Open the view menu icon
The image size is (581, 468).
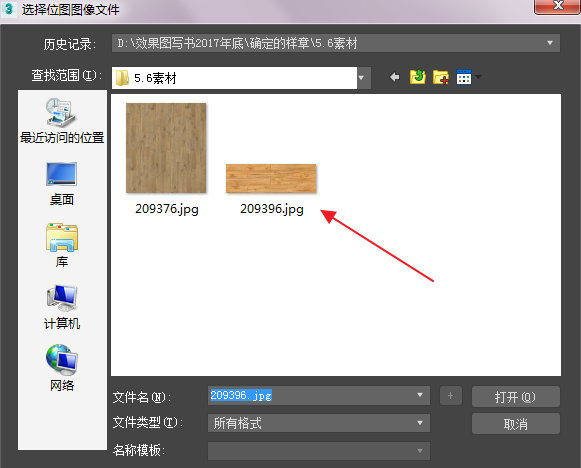coord(469,77)
